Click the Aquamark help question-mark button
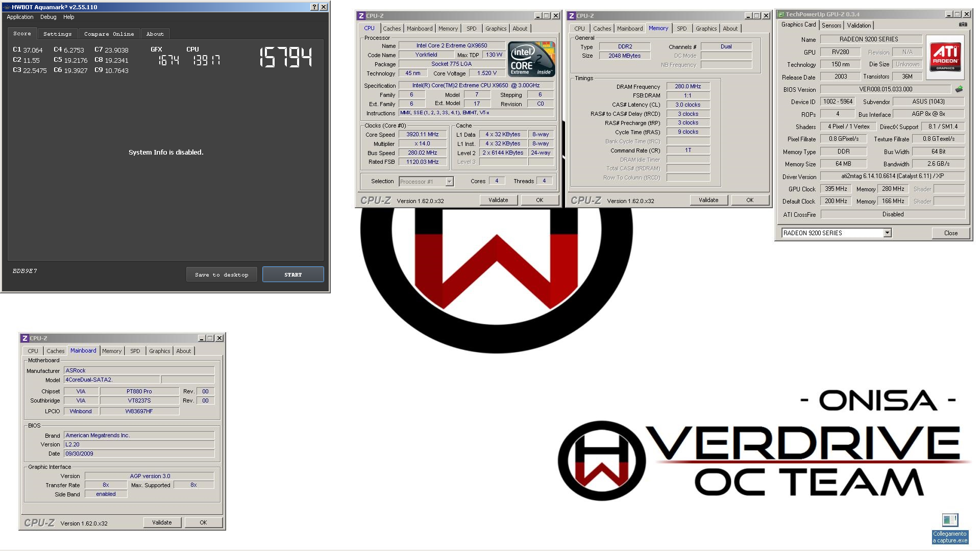The height and width of the screenshot is (551, 980). click(314, 7)
